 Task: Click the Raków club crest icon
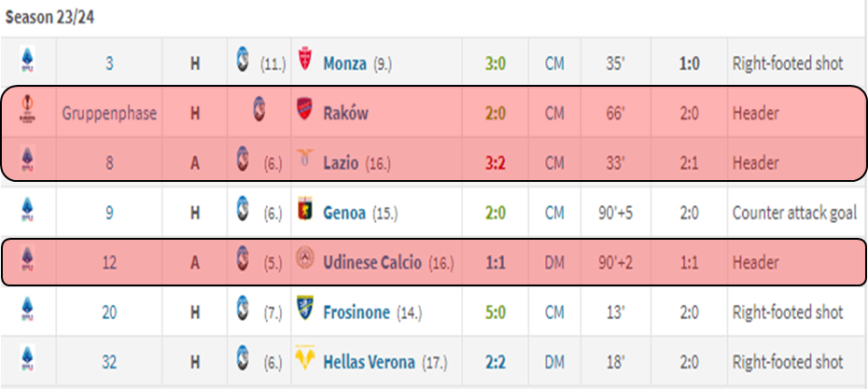305,109
